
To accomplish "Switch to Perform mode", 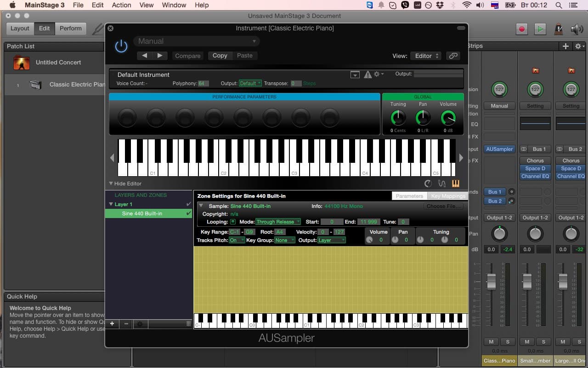I will pyautogui.click(x=70, y=29).
